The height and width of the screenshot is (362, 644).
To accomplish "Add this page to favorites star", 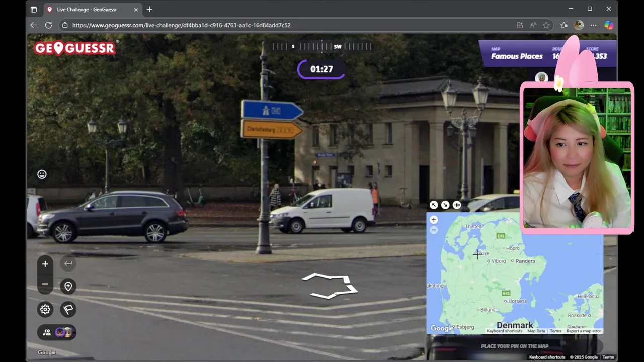I will point(546,25).
